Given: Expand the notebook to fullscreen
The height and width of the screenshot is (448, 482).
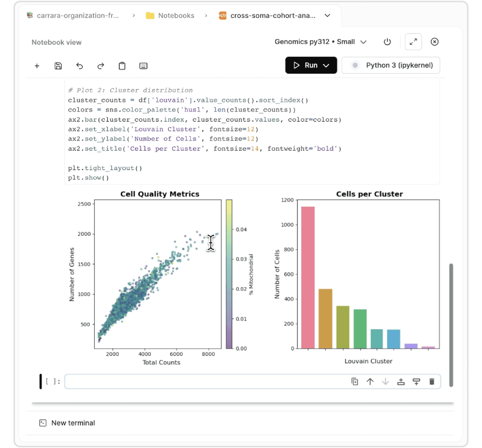Looking at the screenshot, I should 413,42.
